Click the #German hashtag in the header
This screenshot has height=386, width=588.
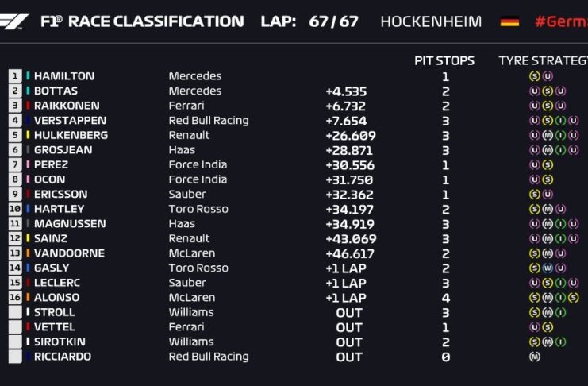(560, 21)
